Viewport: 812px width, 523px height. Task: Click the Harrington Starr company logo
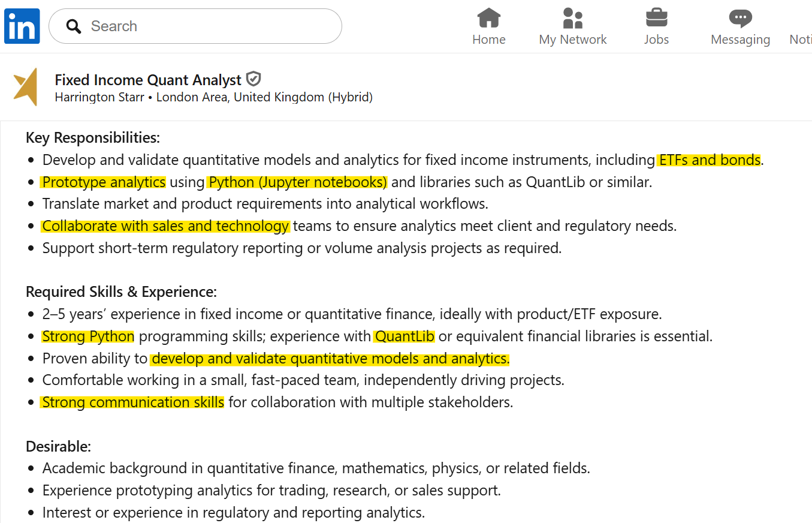click(26, 88)
